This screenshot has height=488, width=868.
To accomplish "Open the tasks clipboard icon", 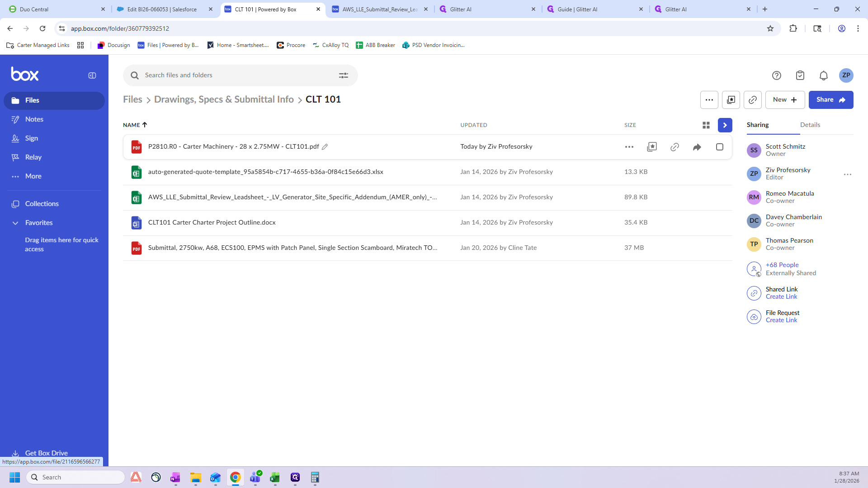I will 800,75.
